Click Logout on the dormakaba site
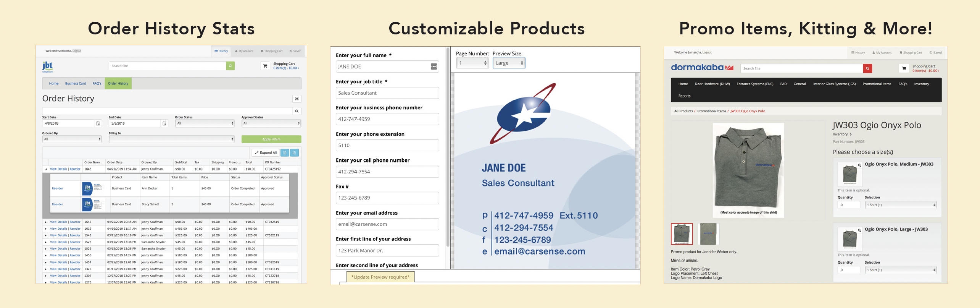 [707, 52]
